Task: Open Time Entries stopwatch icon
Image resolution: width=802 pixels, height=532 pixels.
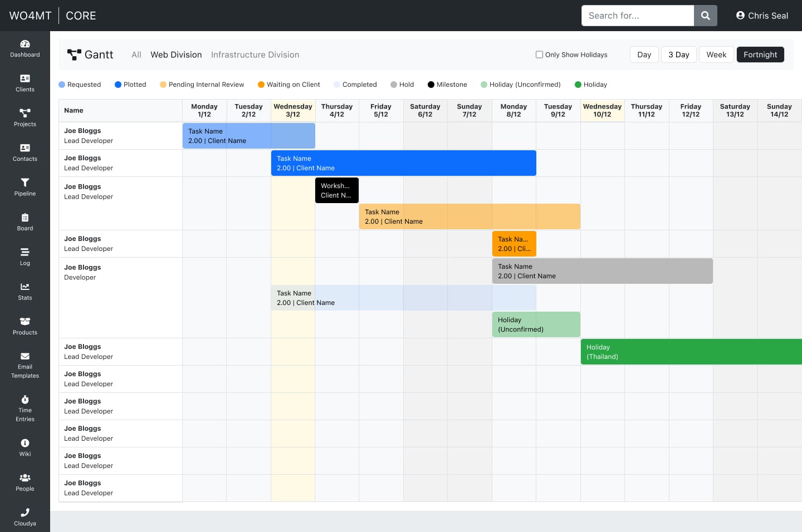Action: point(25,400)
